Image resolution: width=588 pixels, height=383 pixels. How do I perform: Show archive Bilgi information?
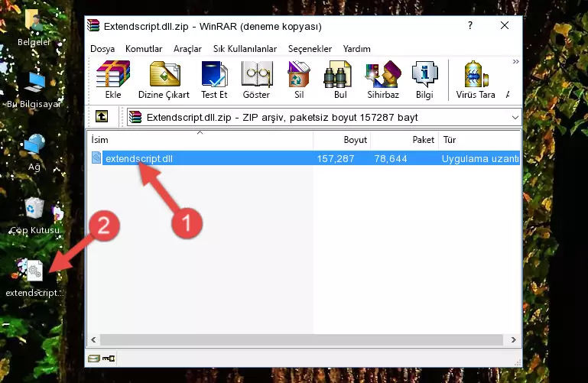(424, 80)
